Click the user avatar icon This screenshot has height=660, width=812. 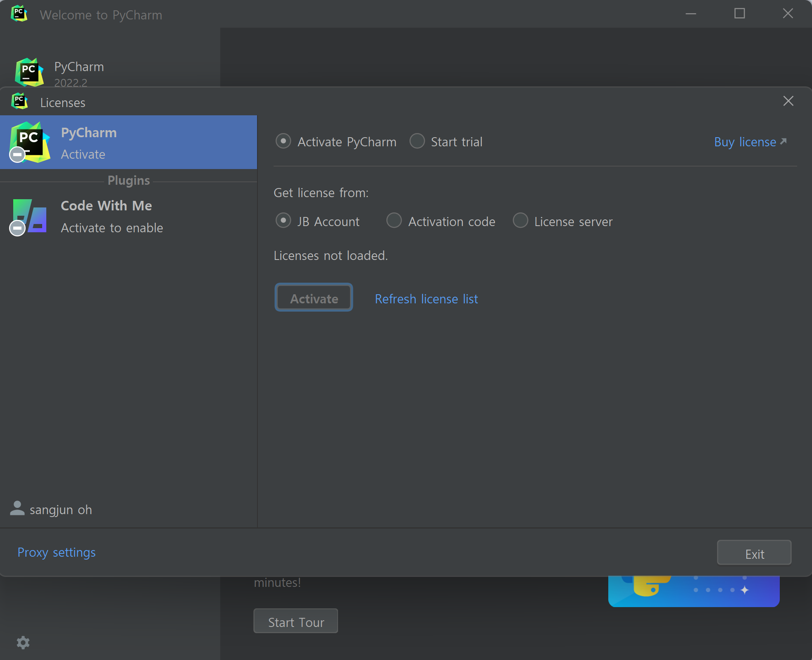(17, 509)
